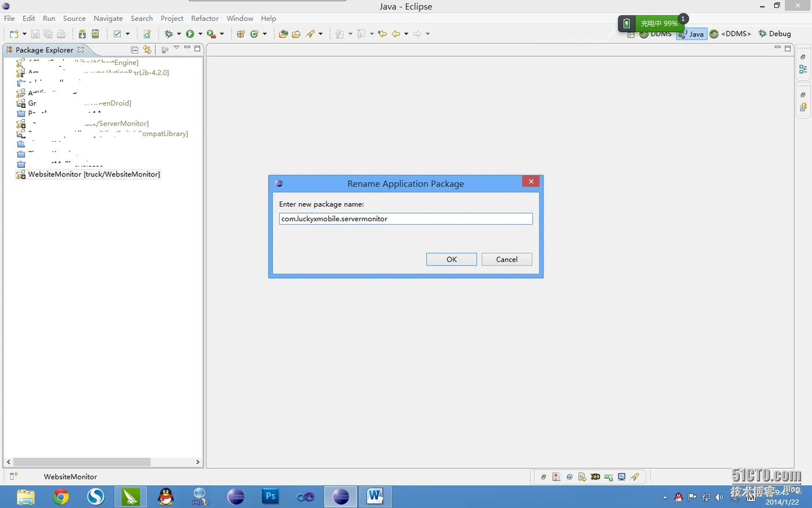Switch to the <DDMS> perspective
Viewport: 812px width, 508px height.
[x=730, y=34]
